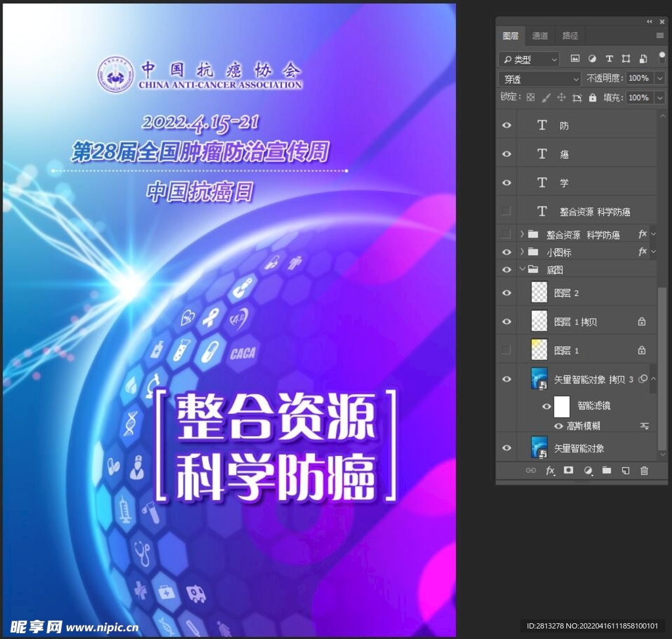This screenshot has height=639, width=672.
Task: Switch to the 通道 channels tab
Action: point(540,35)
